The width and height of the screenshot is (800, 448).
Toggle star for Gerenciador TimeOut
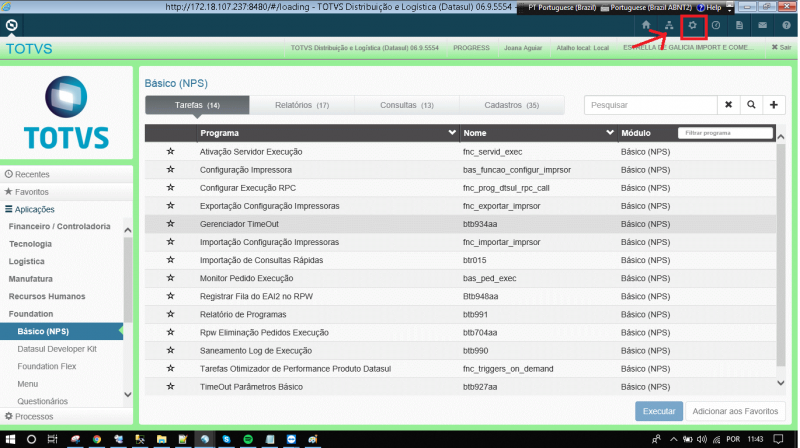coord(170,223)
